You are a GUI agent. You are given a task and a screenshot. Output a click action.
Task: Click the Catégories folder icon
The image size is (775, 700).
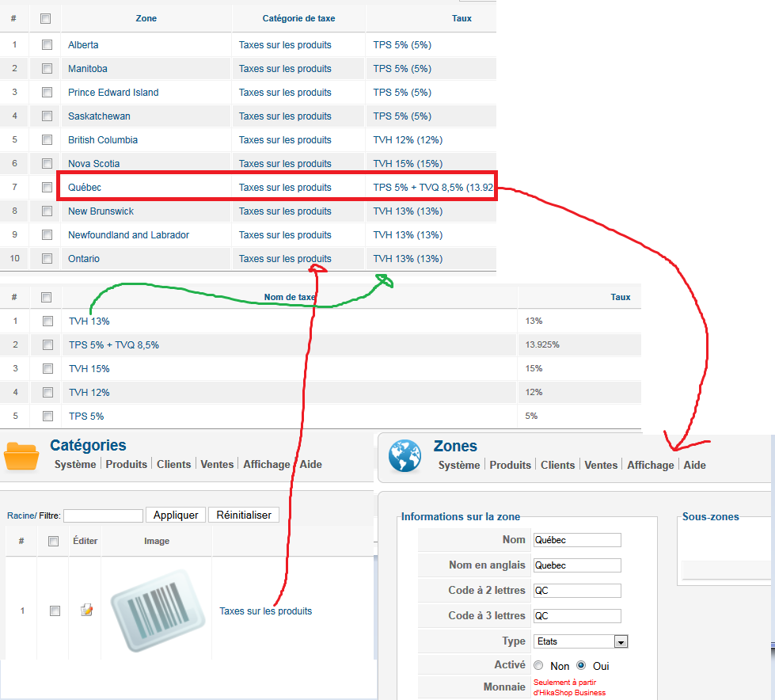pos(21,455)
